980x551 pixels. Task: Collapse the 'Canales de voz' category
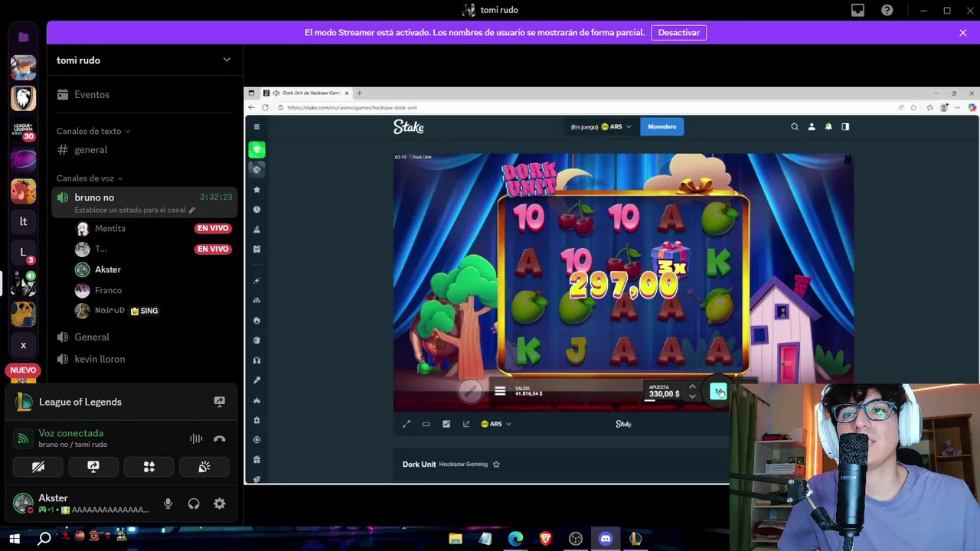[x=89, y=178]
